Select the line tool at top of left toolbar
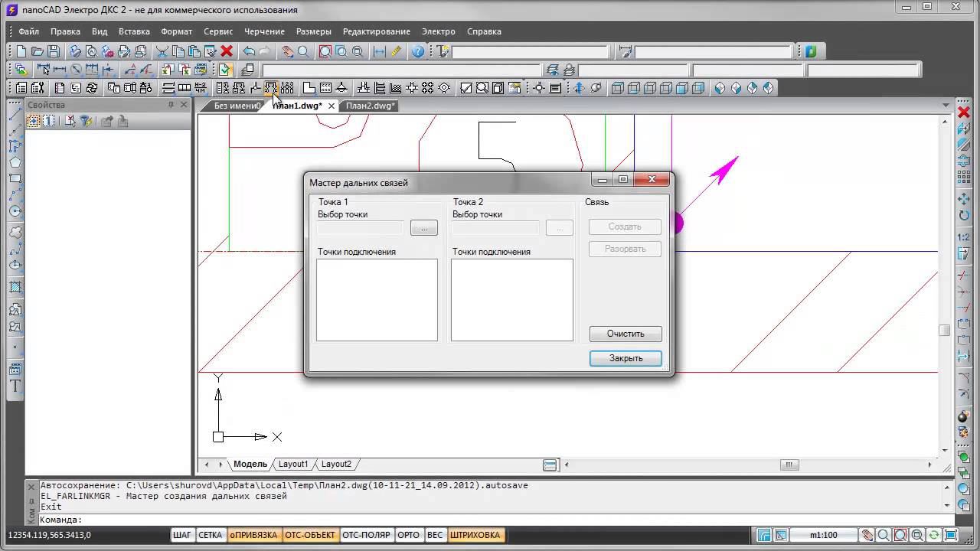This screenshot has width=980, height=551. (15, 114)
